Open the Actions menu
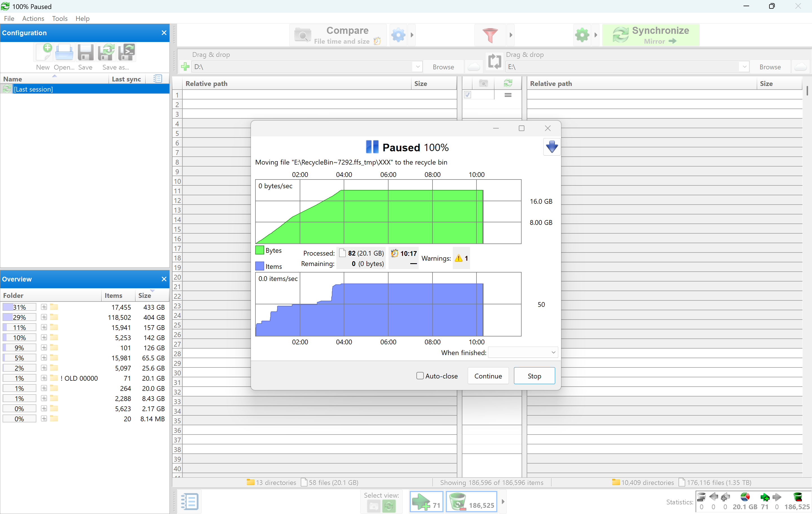812x514 pixels. click(x=33, y=19)
